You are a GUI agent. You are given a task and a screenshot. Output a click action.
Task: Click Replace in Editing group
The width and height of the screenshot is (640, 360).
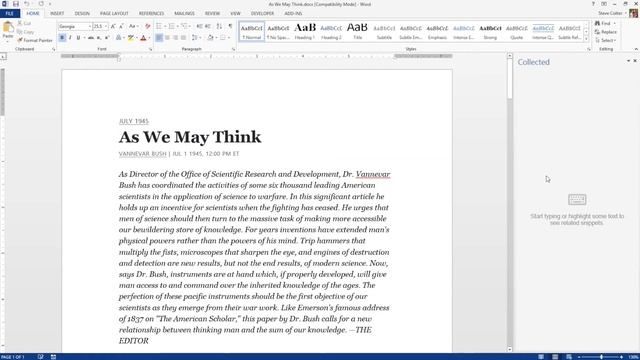(x=606, y=32)
